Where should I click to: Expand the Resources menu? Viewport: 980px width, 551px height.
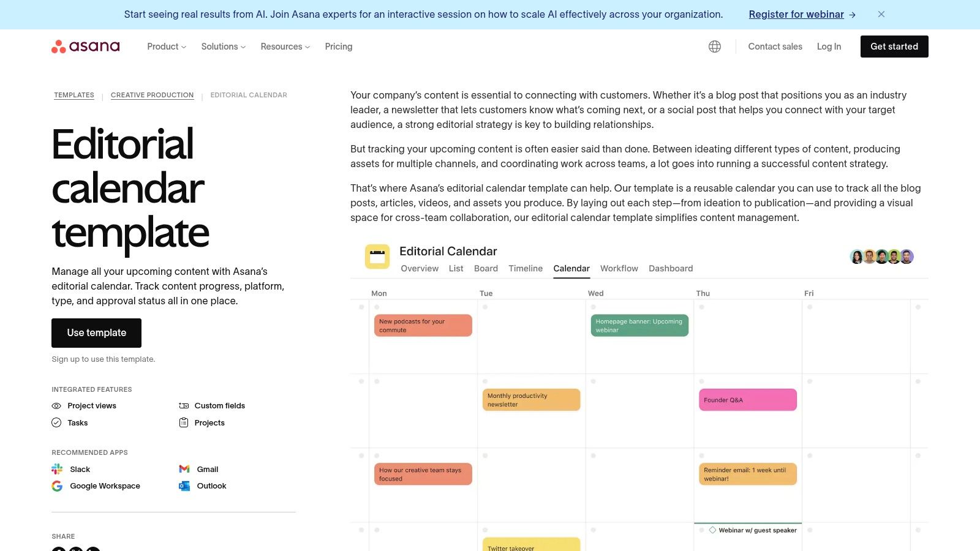285,47
